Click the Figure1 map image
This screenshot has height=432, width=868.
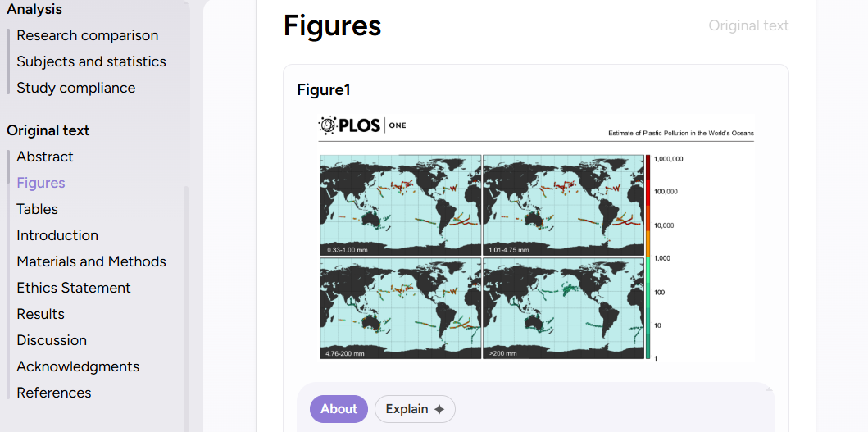[481, 256]
